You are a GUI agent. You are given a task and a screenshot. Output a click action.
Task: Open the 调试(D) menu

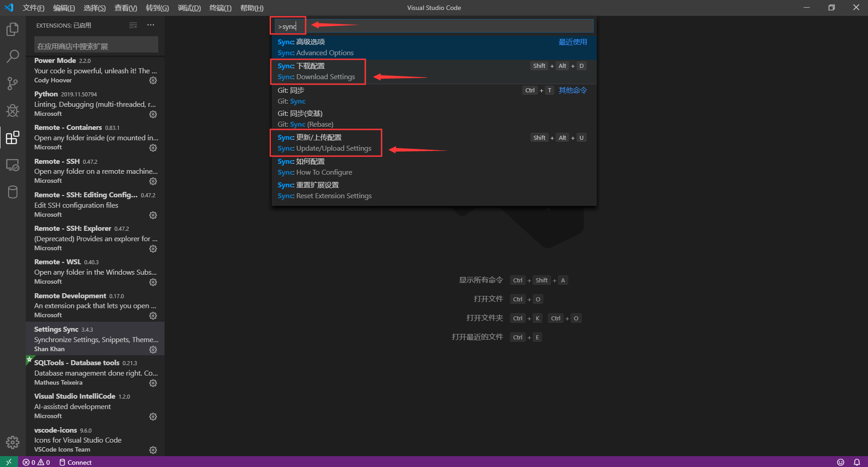coord(189,8)
